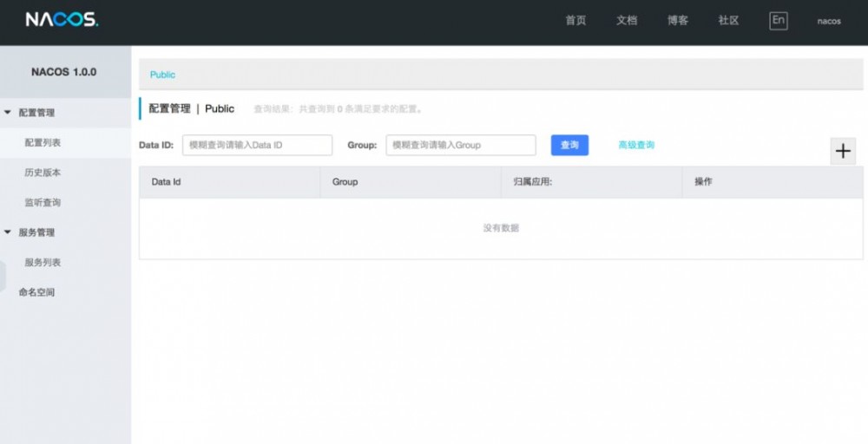Click the 没有数据 empty table message
This screenshot has width=868, height=444.
coord(501,228)
